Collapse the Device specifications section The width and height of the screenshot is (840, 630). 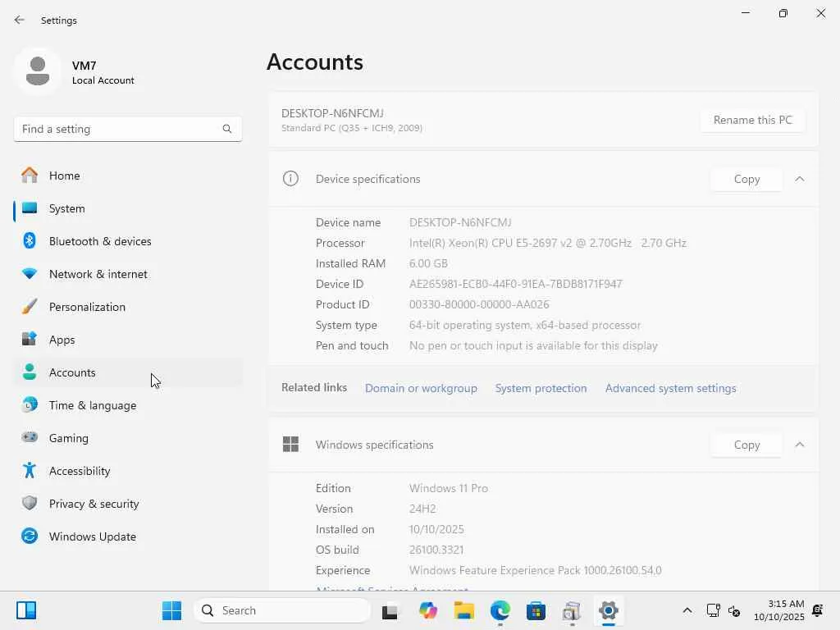point(800,179)
